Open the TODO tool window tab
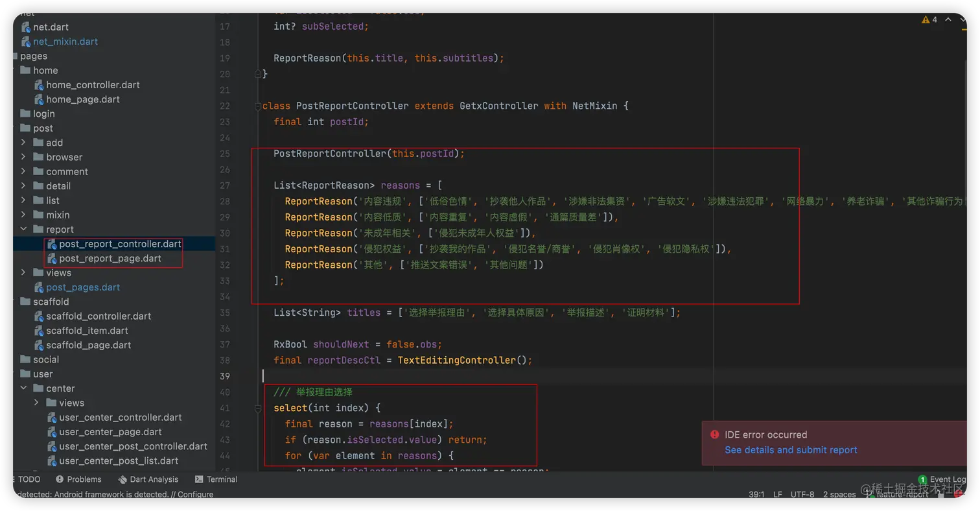Viewport: 980px width, 511px height. 27,479
